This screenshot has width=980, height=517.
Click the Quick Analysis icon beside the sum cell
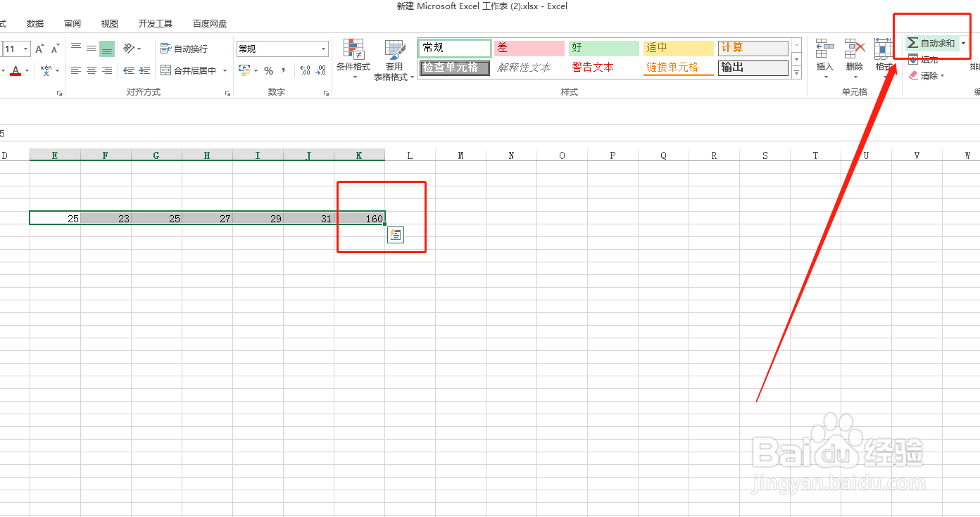[396, 235]
